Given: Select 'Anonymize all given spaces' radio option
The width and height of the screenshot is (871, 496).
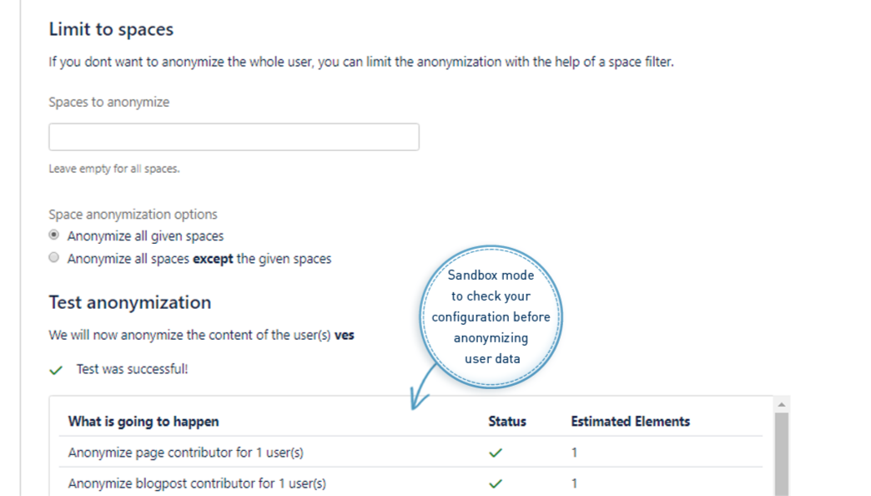Looking at the screenshot, I should (54, 237).
